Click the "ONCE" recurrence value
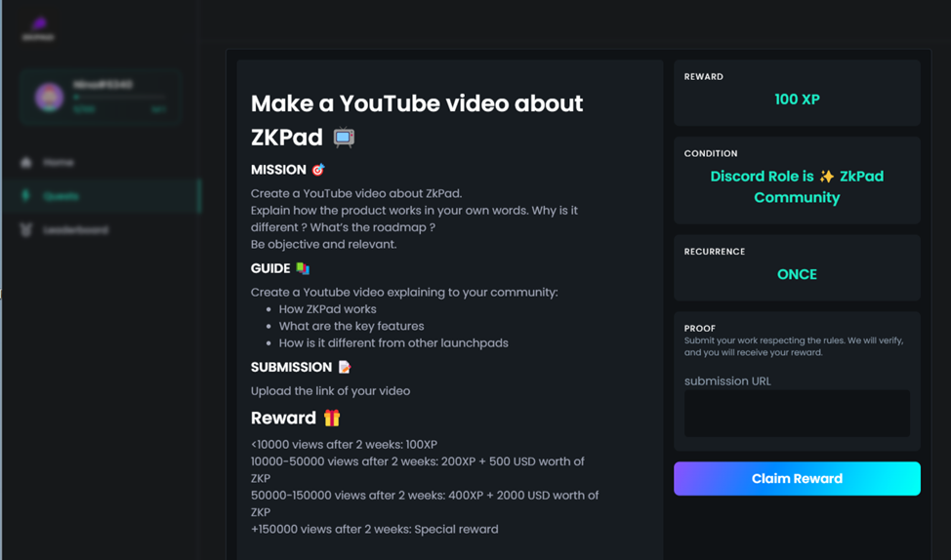This screenshot has width=951, height=560. pos(797,274)
